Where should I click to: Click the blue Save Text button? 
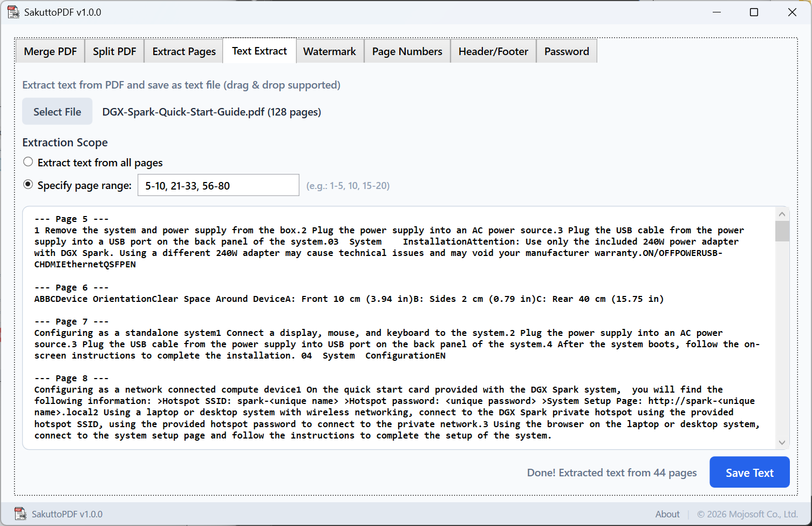coord(749,473)
